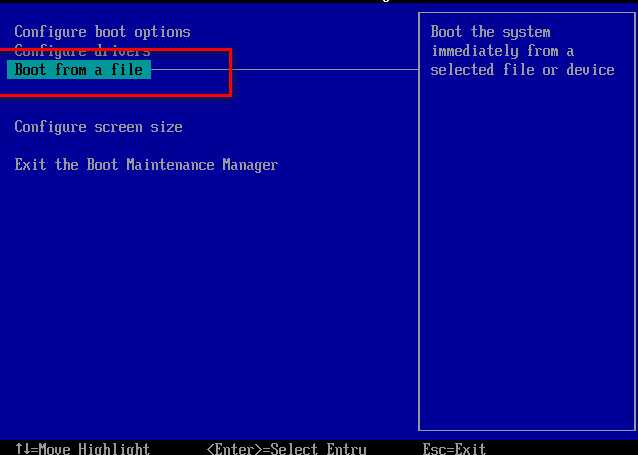Open the Configure screen size entry
638x455 pixels.
click(98, 127)
